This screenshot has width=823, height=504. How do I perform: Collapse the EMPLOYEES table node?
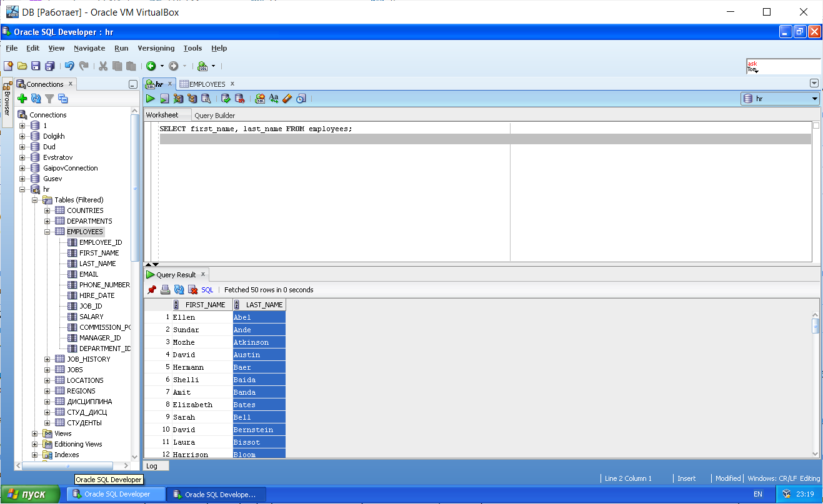click(x=47, y=232)
